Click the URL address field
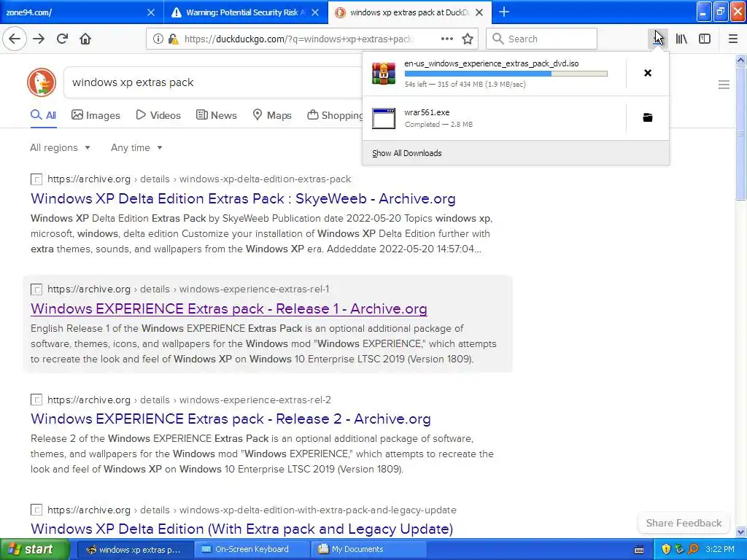The height and width of the screenshot is (560, 747). pos(298,39)
